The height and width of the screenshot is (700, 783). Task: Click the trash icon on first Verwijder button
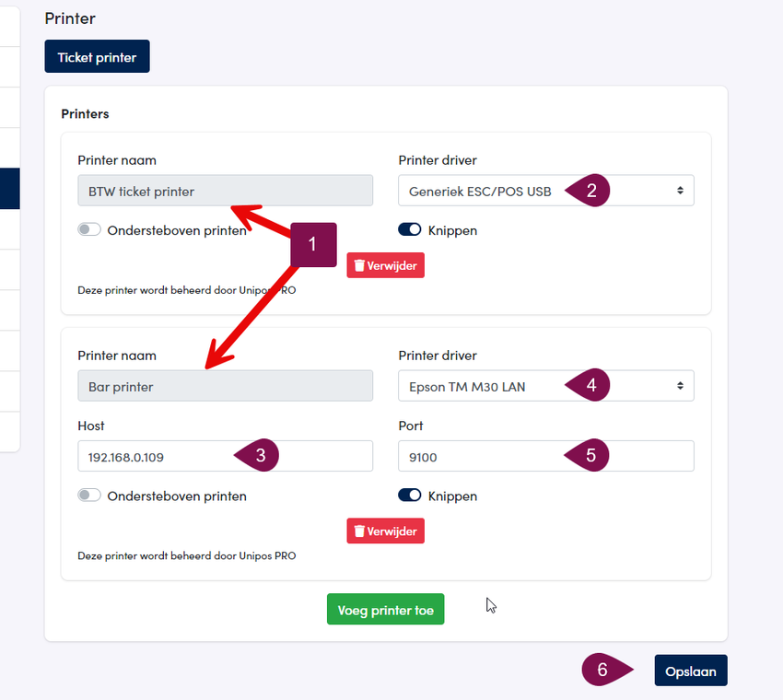359,265
